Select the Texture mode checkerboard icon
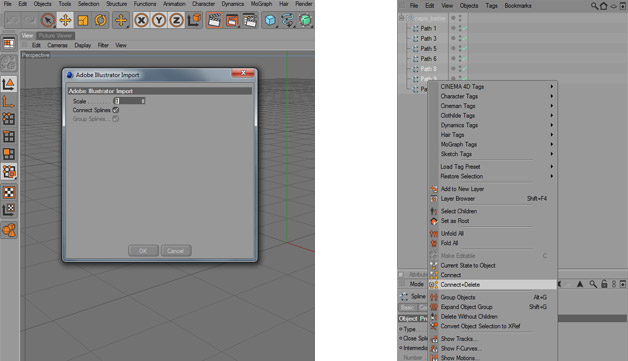The width and height of the screenshot is (628, 361). (9, 192)
